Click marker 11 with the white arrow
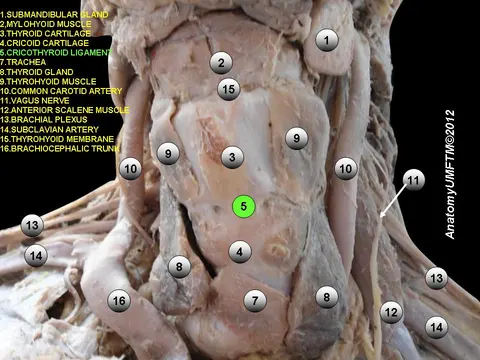 point(413,180)
